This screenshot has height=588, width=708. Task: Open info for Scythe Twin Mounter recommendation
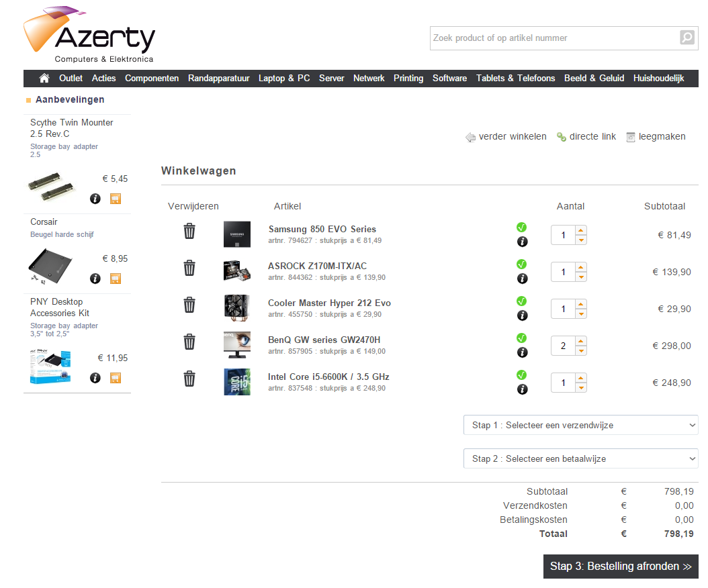(x=95, y=199)
